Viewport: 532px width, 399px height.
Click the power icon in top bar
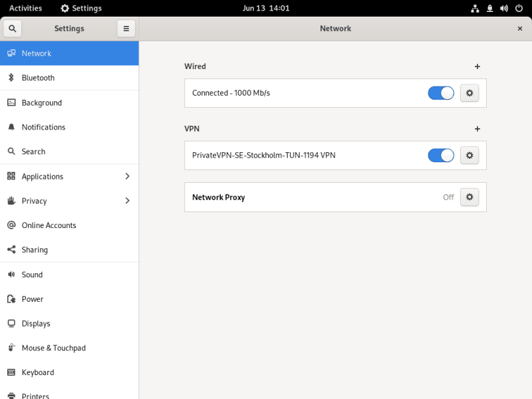[519, 9]
